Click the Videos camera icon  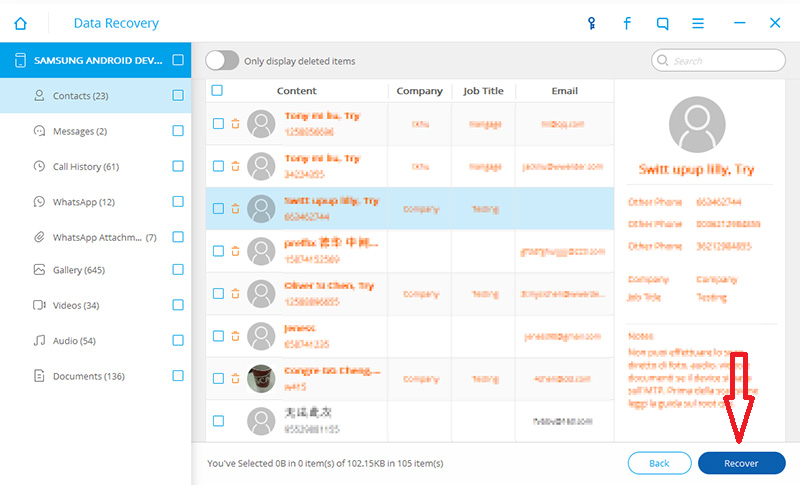[x=39, y=305]
